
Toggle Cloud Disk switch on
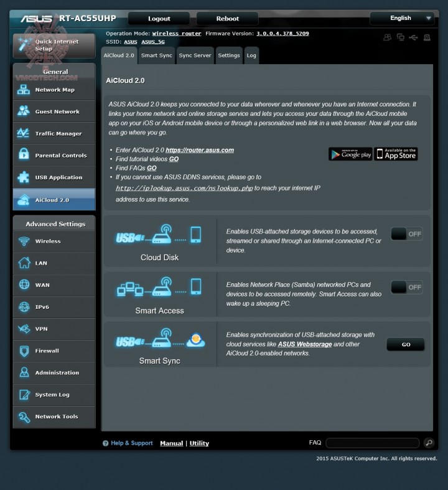click(407, 233)
